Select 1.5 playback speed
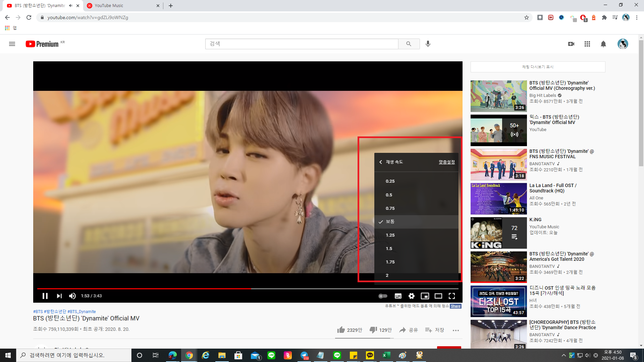Image resolution: width=644 pixels, height=362 pixels. coord(389,249)
